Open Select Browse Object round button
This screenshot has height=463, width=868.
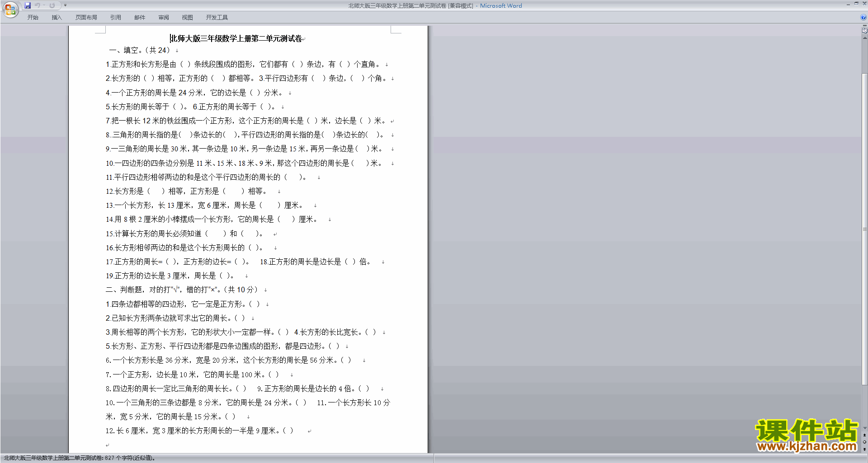coord(864,442)
